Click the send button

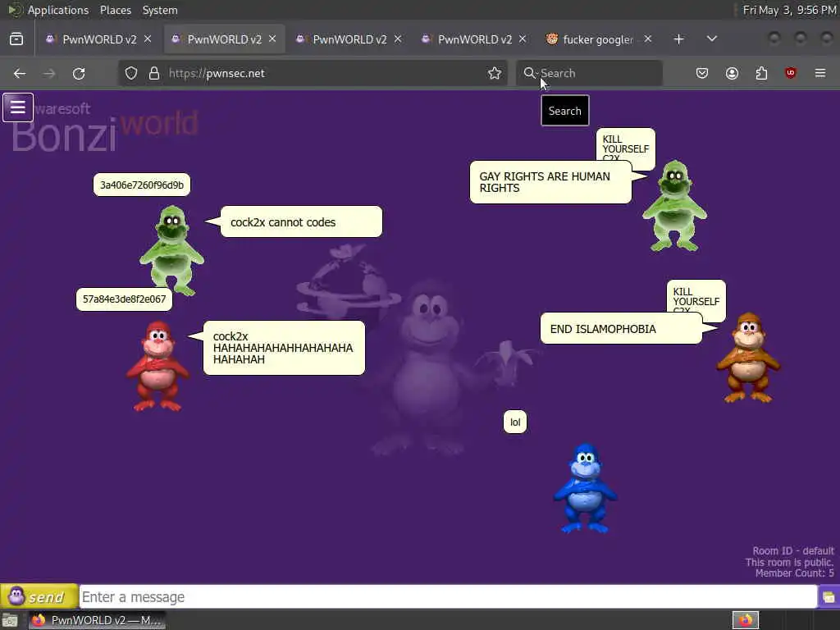point(39,596)
